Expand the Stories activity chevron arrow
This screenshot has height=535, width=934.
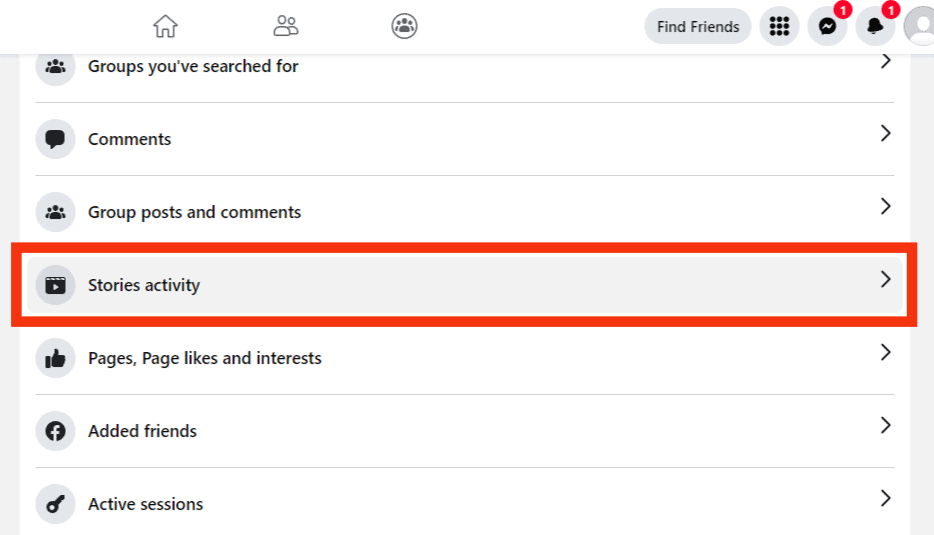coord(886,279)
